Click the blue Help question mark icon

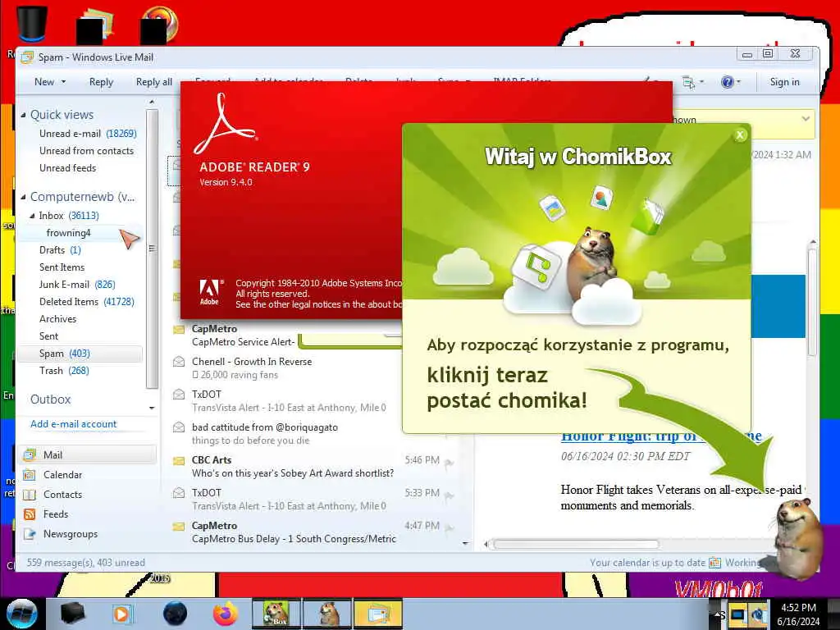(727, 82)
